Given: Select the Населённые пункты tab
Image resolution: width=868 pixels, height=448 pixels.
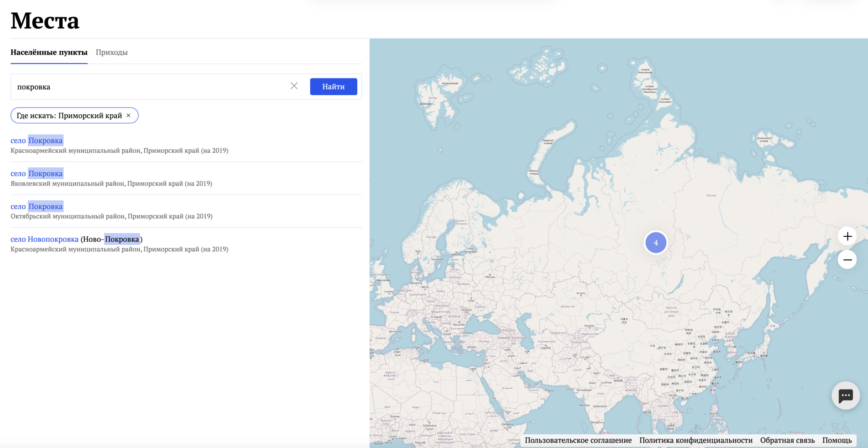Looking at the screenshot, I should coord(49,53).
